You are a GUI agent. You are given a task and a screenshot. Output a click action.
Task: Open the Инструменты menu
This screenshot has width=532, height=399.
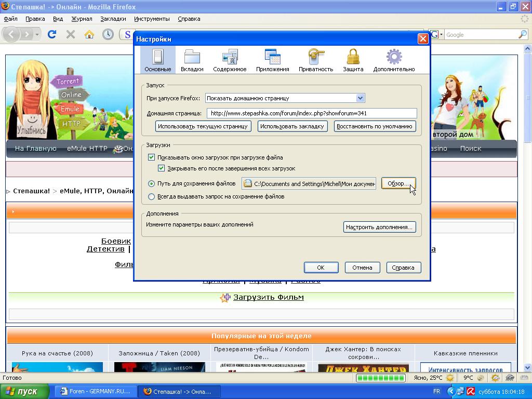tap(152, 19)
